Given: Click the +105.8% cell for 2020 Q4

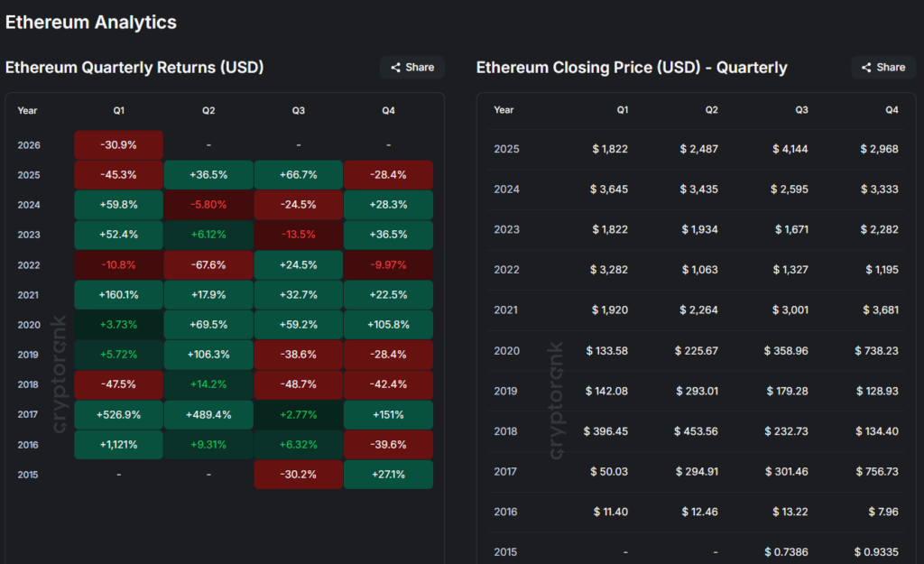Looking at the screenshot, I should [388, 325].
